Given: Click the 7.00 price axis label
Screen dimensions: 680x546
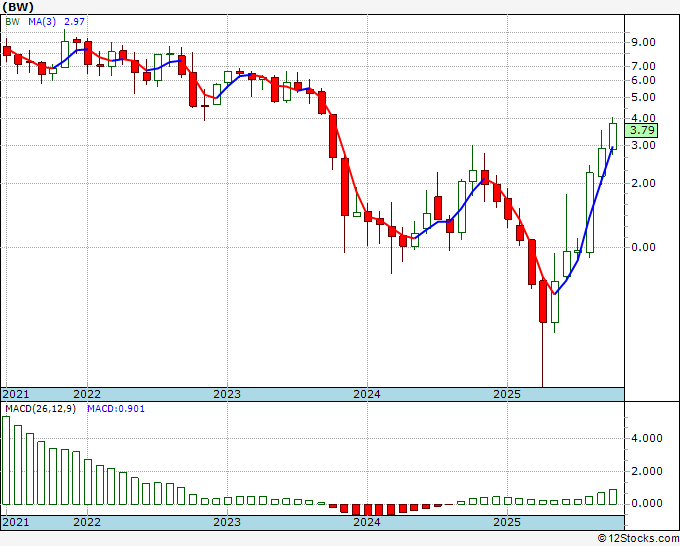Looking at the screenshot, I should pyautogui.click(x=643, y=66).
